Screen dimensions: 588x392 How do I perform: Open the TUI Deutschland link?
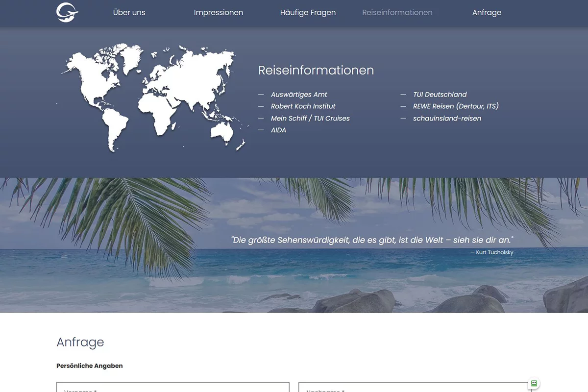440,95
